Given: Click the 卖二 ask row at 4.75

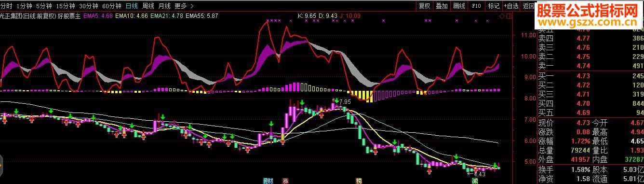Looking at the screenshot, I should click(x=590, y=57).
